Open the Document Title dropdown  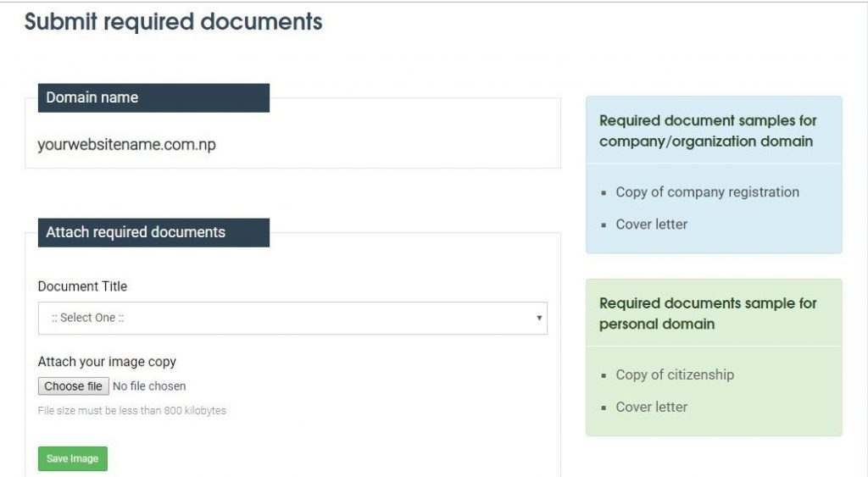coord(292,318)
